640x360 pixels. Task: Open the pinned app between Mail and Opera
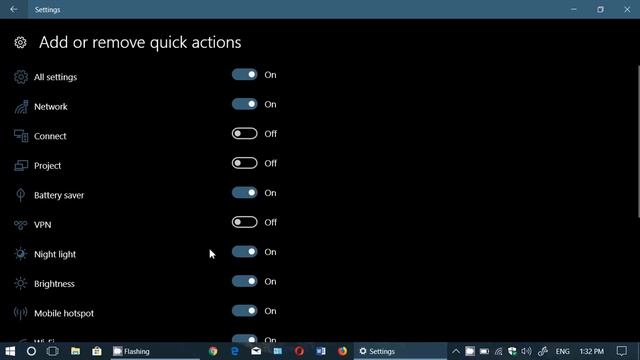[x=278, y=351]
